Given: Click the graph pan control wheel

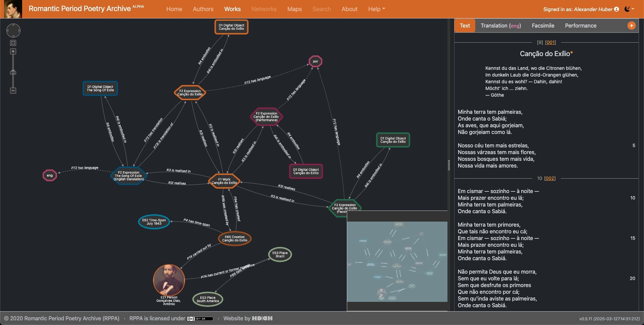Looking at the screenshot, I should pyautogui.click(x=13, y=31).
